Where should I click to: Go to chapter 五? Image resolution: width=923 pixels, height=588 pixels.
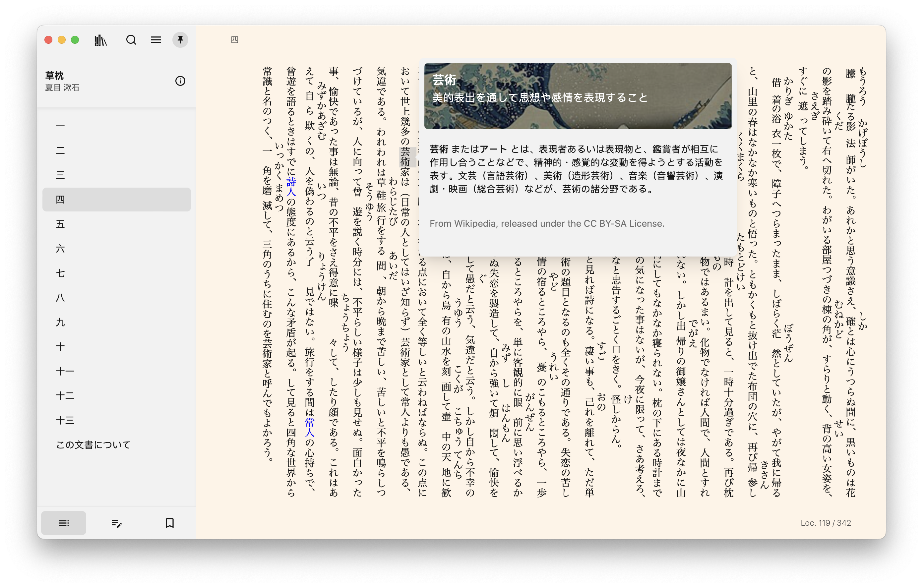tap(61, 224)
